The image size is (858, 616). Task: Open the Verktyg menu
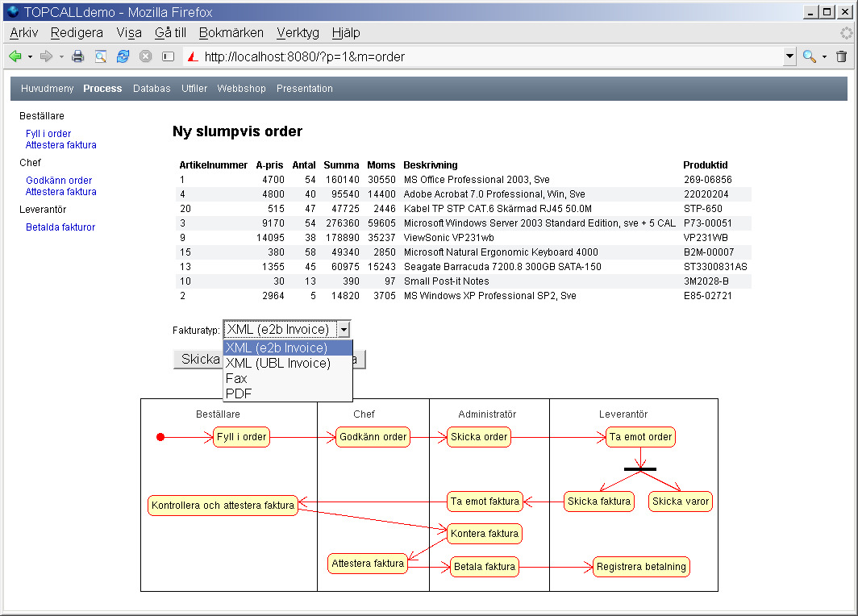(298, 33)
